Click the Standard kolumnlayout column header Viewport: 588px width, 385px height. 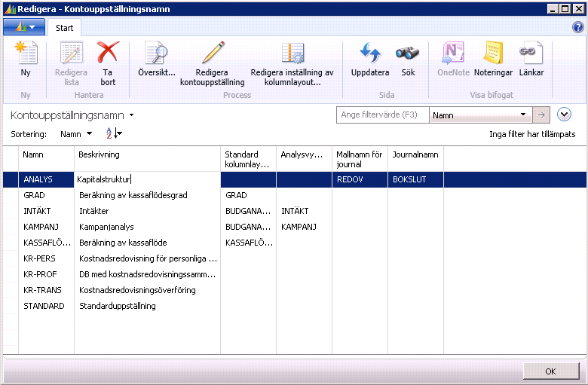248,159
